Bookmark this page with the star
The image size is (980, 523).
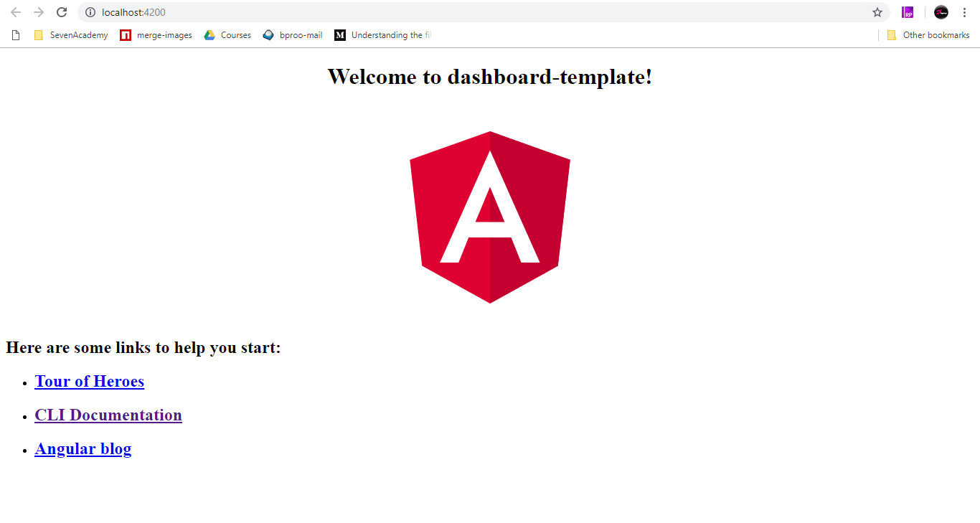tap(877, 12)
